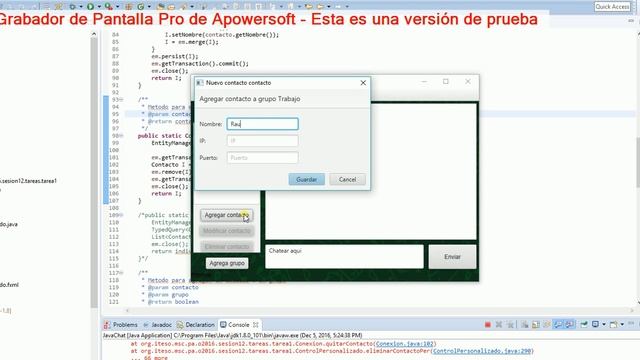Toggle show console when standard error changes
The width and height of the screenshot is (640, 360).
pos(569,324)
